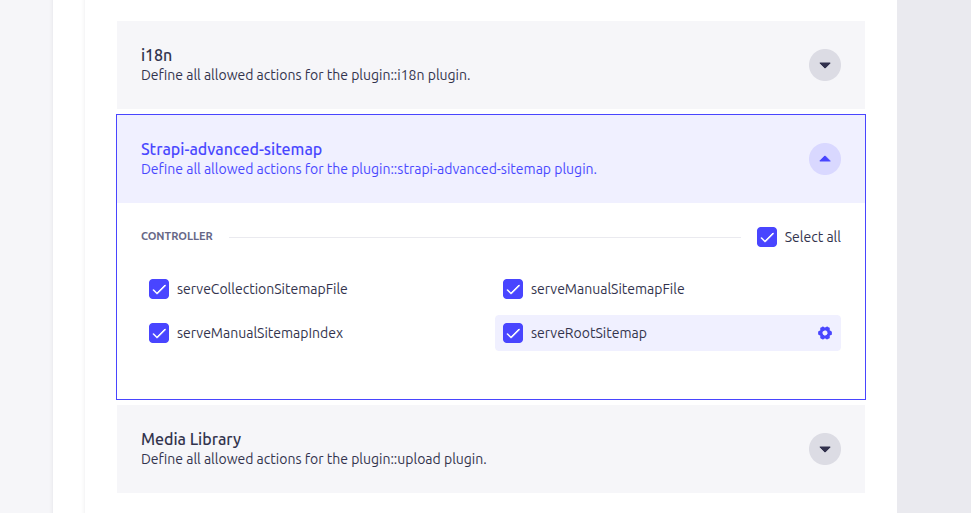
Task: Click the plugin::i18n description text
Action: coord(305,75)
